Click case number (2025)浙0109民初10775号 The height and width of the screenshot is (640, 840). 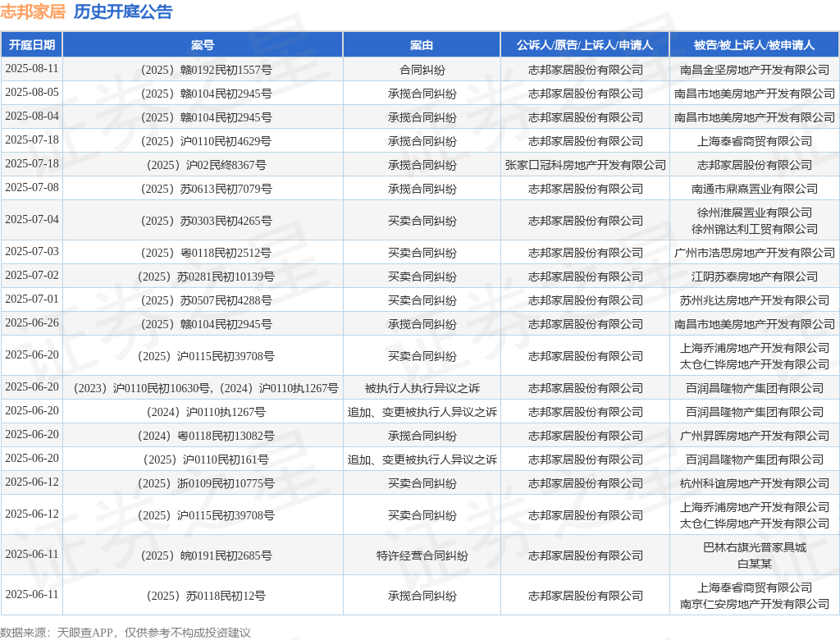(x=206, y=483)
